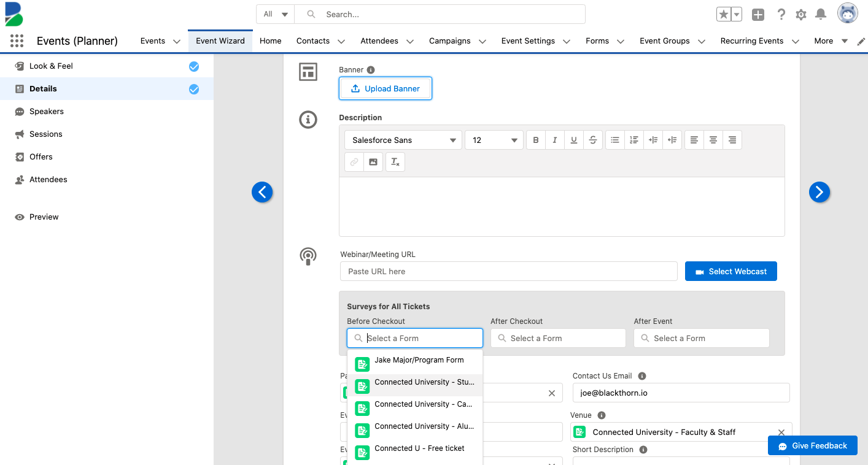Align text left in Description
Image resolution: width=868 pixels, height=465 pixels.
694,140
